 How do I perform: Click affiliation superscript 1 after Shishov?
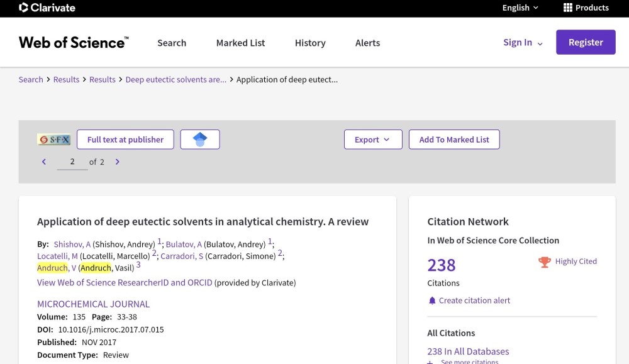[x=159, y=241]
